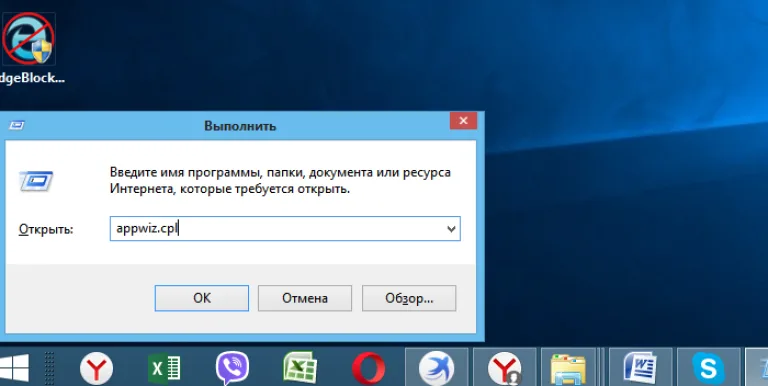Click the Run program icon inside dialog
This screenshot has height=386, width=768.
point(36,181)
